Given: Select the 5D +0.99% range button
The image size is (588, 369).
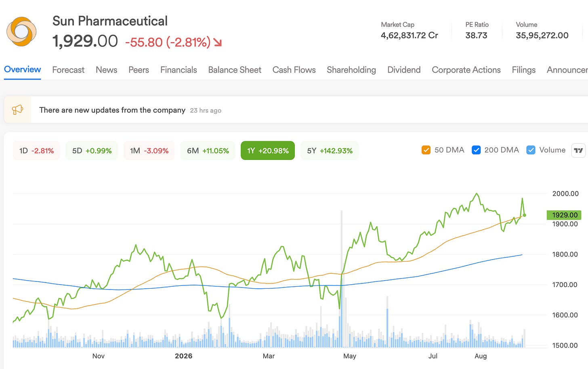Looking at the screenshot, I should (92, 151).
